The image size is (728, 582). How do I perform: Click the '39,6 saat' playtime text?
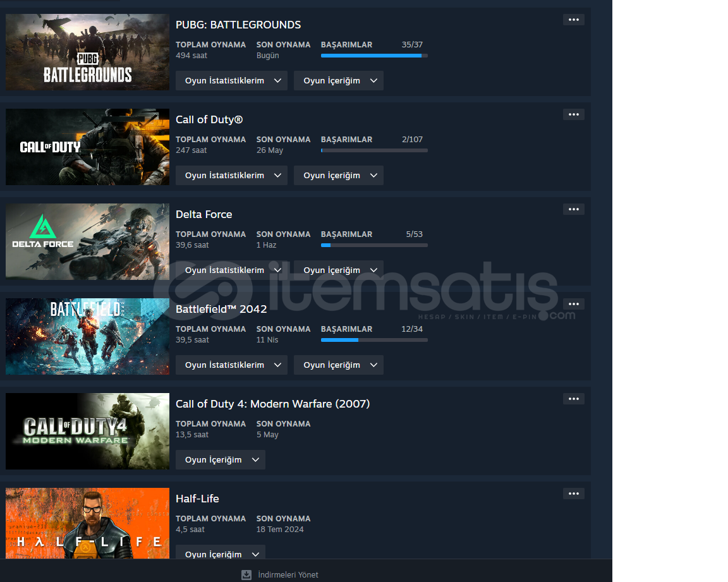(x=192, y=245)
